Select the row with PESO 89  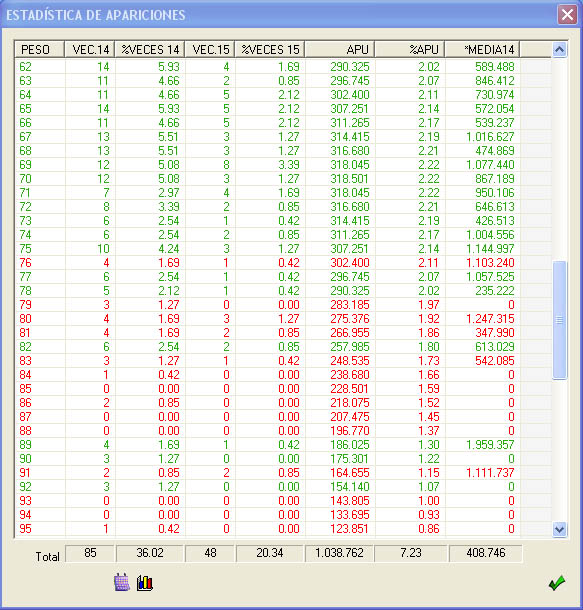[x=283, y=445]
